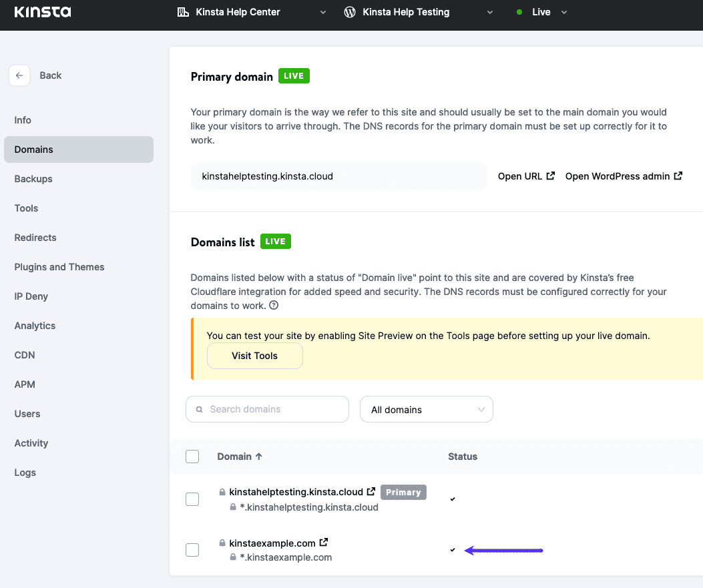Click the Open URL external link icon
This screenshot has width=703, height=588.
coord(552,176)
